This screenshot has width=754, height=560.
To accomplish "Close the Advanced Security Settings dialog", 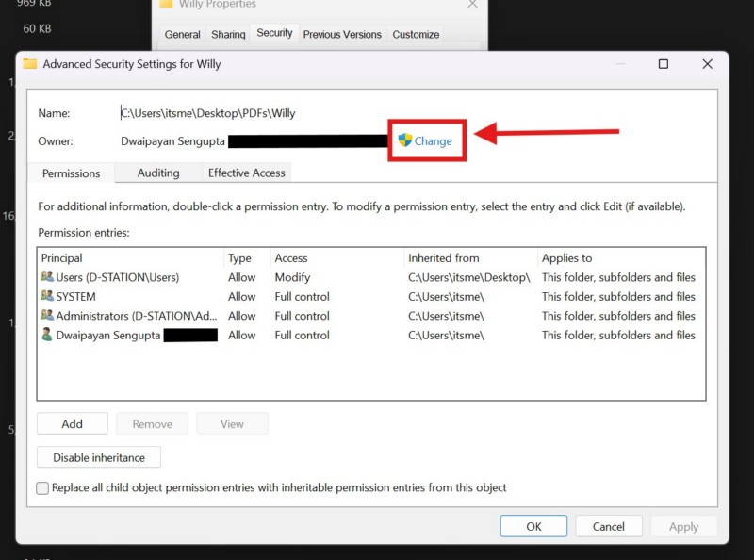I will (707, 64).
